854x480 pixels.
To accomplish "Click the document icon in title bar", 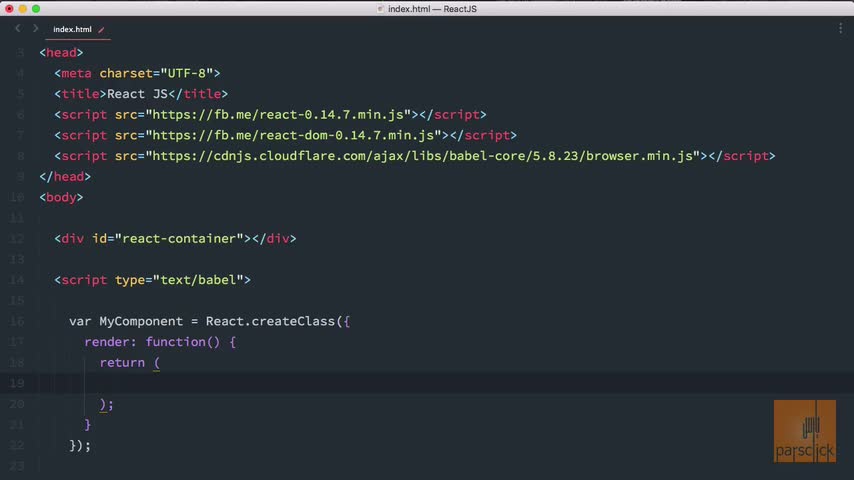I will pos(380,9).
